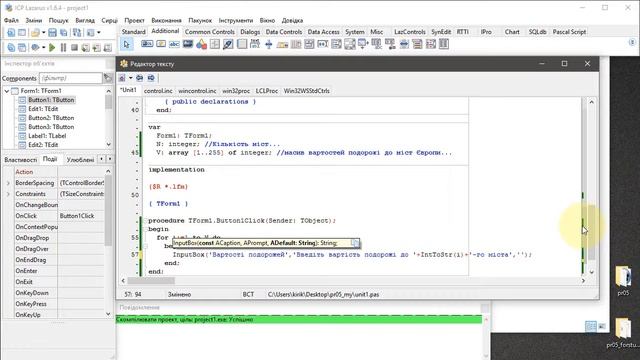This screenshot has height=360, width=640.
Task: Open dropdown arrow next to open-file icon
Action: coord(43,33)
